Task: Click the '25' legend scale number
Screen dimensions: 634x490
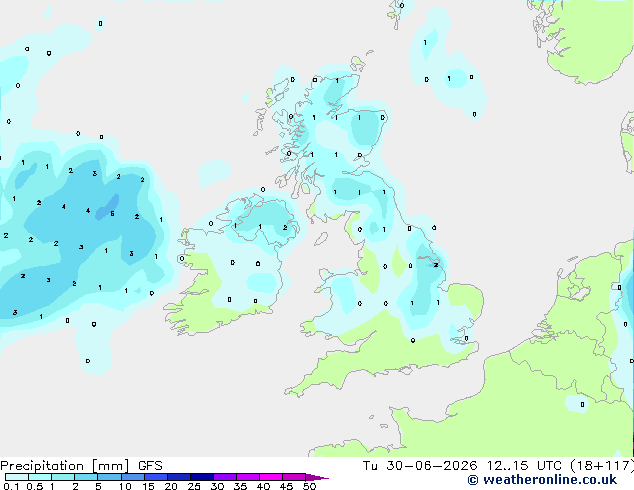Action: (194, 486)
